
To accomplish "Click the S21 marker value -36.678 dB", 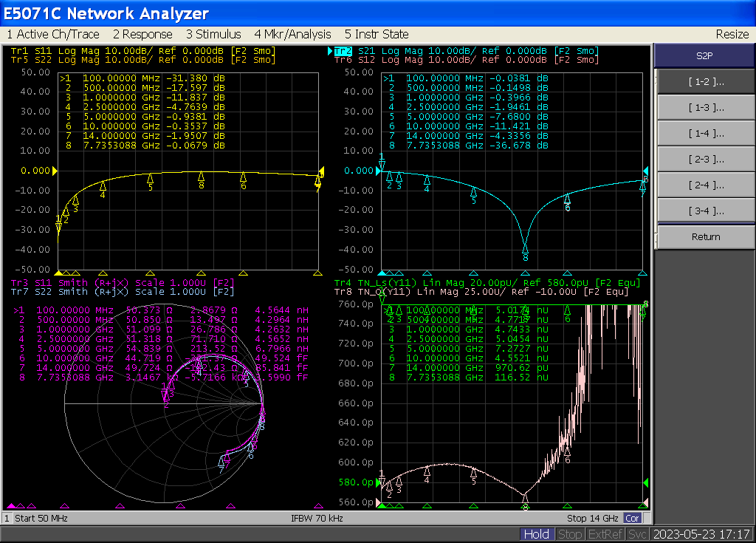I will (x=519, y=146).
